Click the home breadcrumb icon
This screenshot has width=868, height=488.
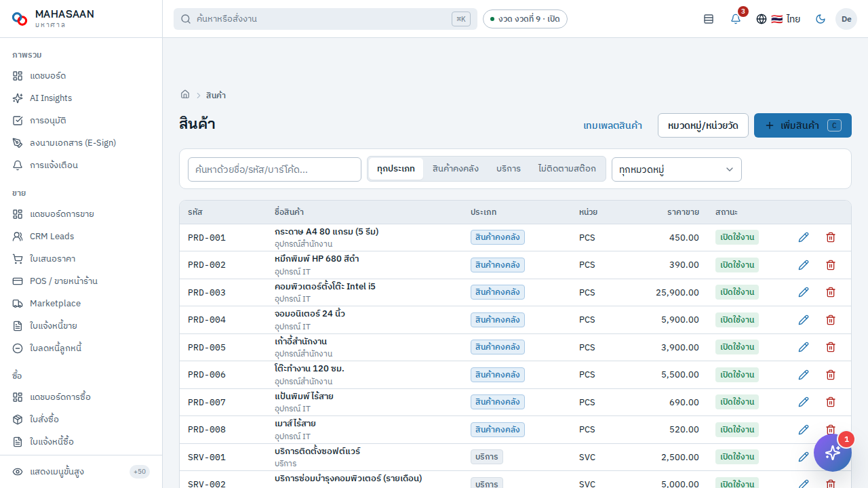click(184, 95)
